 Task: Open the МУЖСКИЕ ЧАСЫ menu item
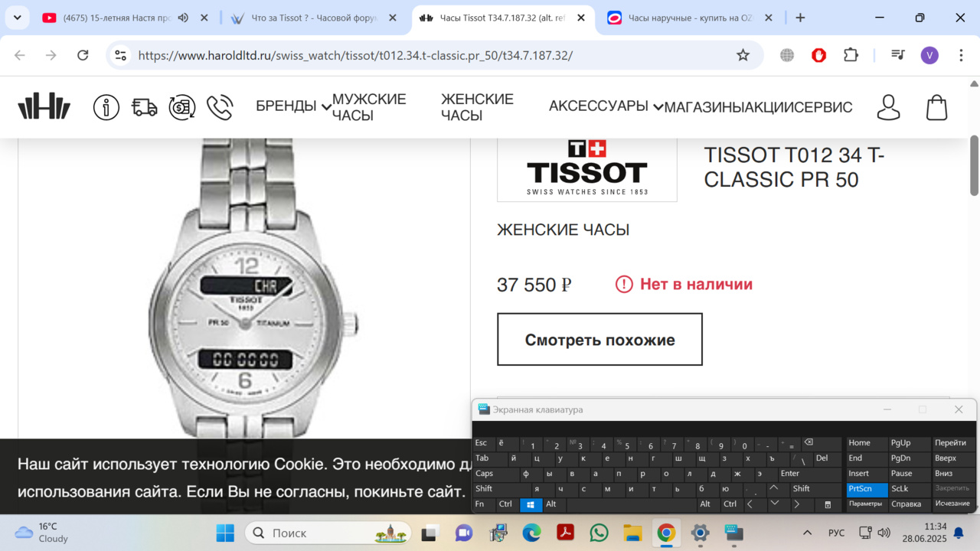(369, 107)
